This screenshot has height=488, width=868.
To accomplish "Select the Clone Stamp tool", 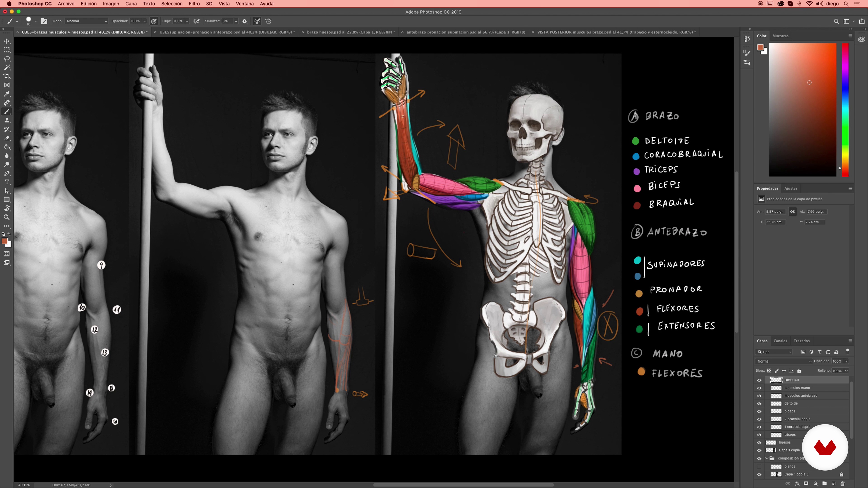I will click(x=7, y=121).
